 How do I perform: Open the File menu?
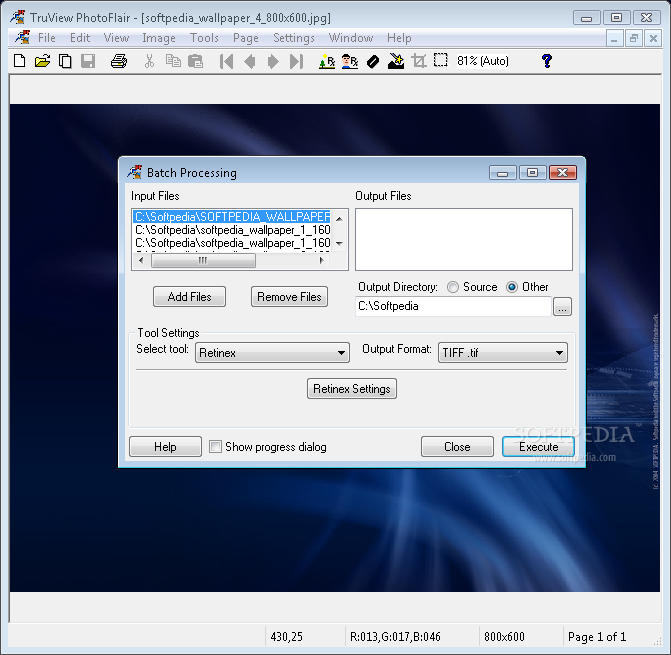tap(47, 38)
